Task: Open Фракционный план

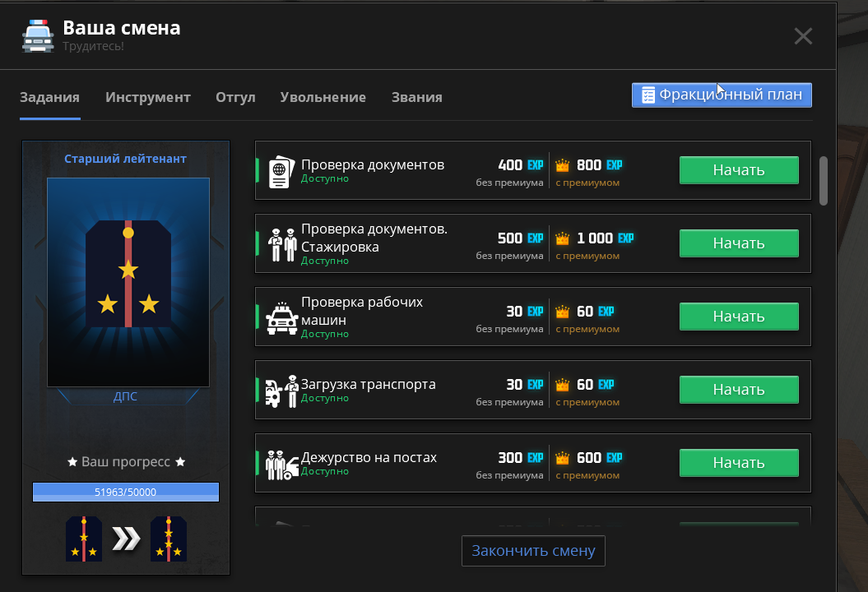Action: (x=722, y=95)
